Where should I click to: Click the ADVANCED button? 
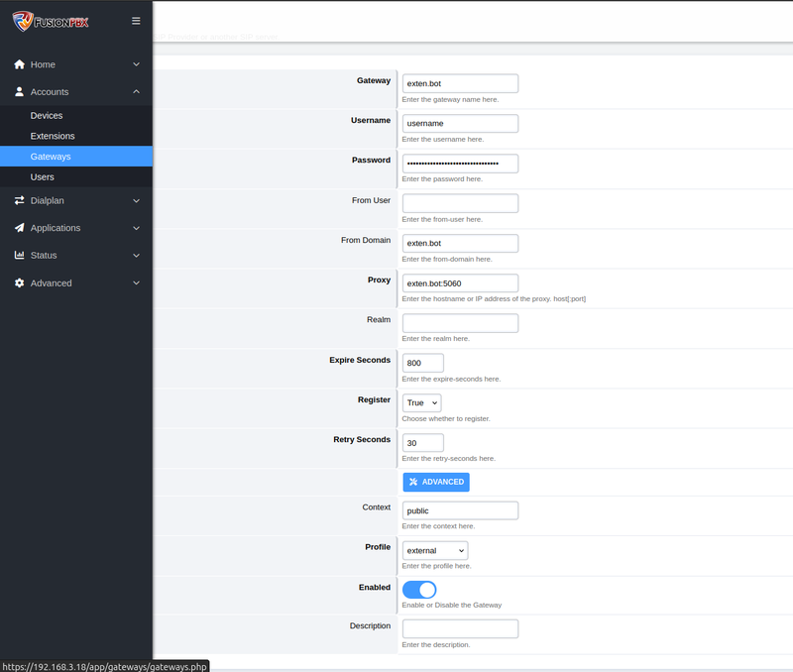pyautogui.click(x=436, y=482)
